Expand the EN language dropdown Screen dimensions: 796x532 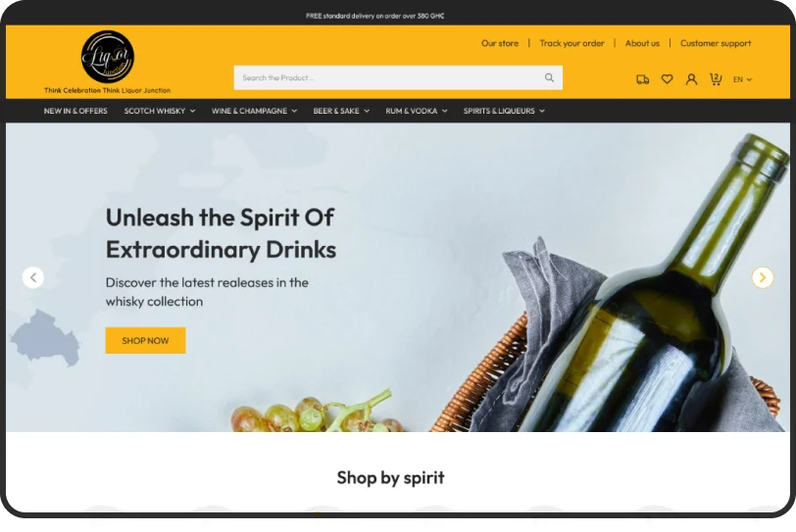pos(742,79)
